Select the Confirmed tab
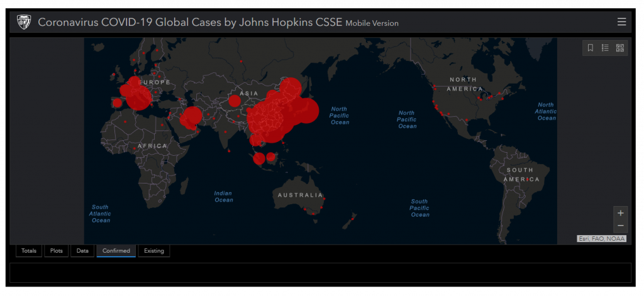 (x=116, y=251)
